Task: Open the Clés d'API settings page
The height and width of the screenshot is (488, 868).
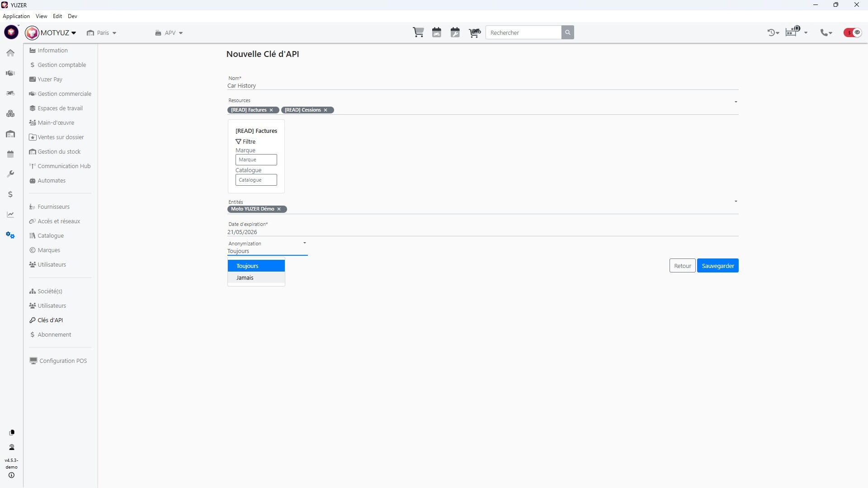Action: click(50, 320)
